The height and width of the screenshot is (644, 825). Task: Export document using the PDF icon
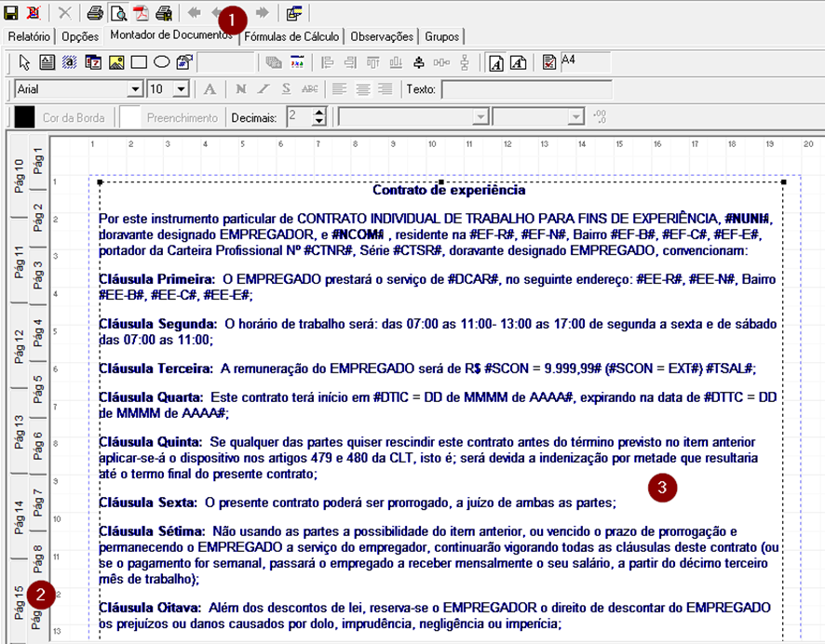pos(141,13)
